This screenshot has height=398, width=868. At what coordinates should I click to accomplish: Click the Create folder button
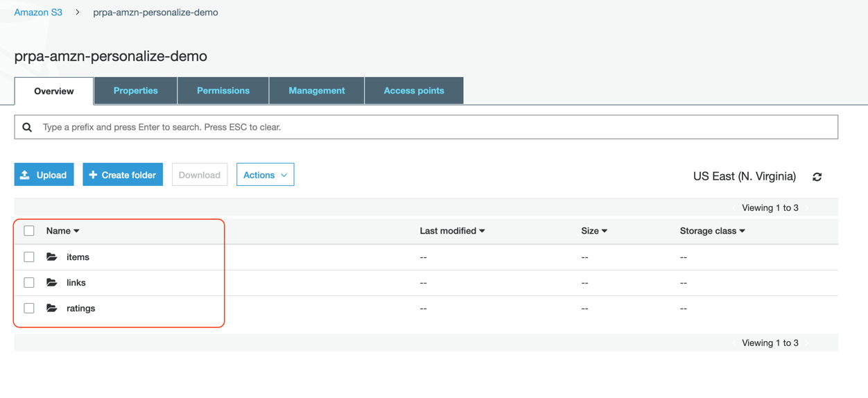point(123,175)
